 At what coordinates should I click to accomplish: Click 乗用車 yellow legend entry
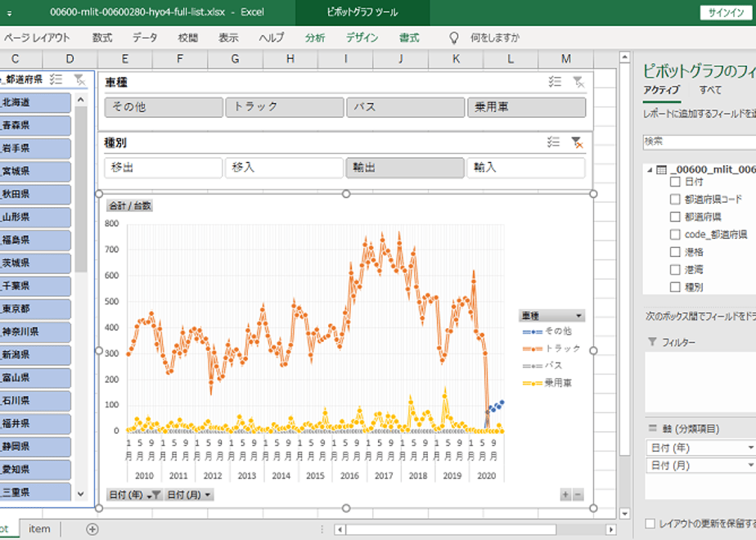547,383
